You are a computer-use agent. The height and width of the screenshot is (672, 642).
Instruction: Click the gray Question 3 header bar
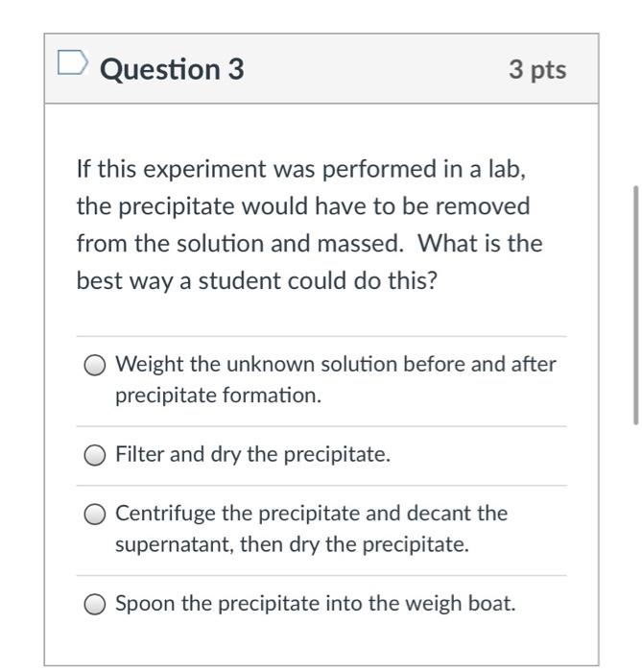coord(321,68)
